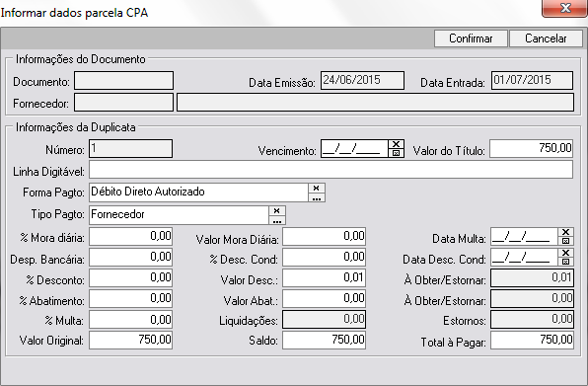
Task: Edit the Valor Original field
Action: [130, 341]
